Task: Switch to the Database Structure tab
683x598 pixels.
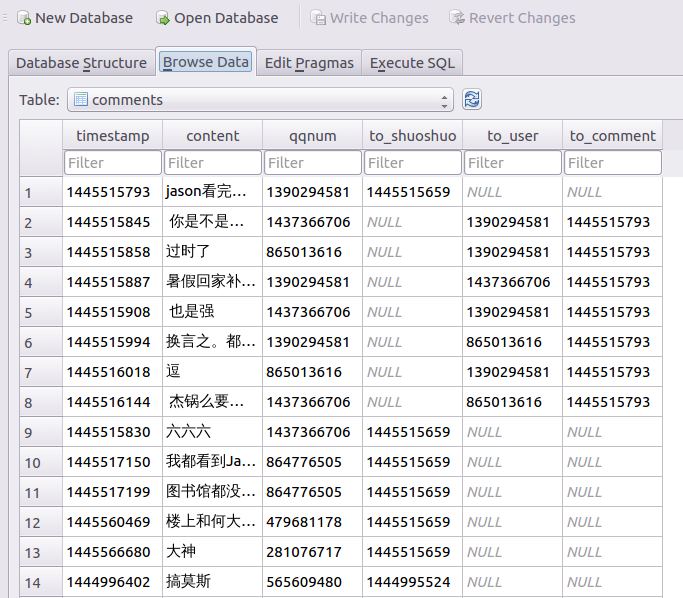Action: click(81, 63)
